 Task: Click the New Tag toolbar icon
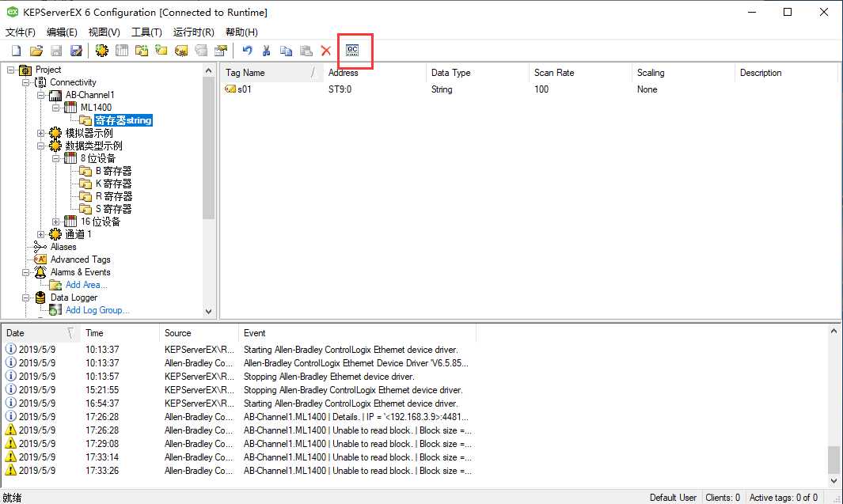pos(161,51)
